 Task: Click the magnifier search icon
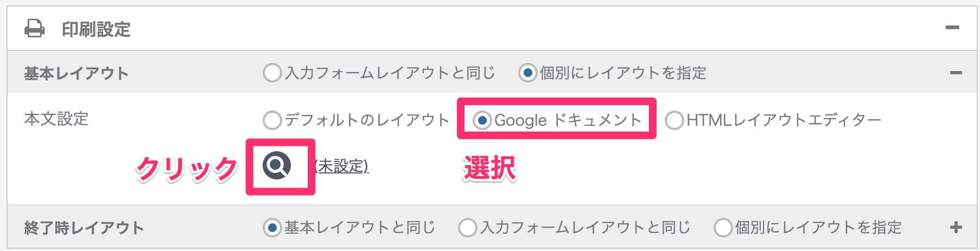click(277, 165)
